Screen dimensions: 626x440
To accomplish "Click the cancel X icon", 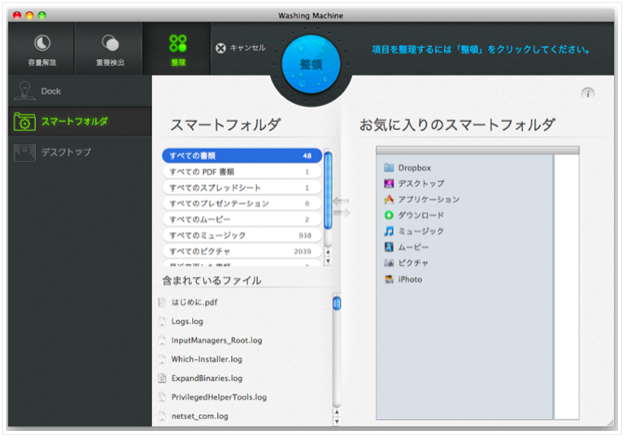I will [220, 48].
